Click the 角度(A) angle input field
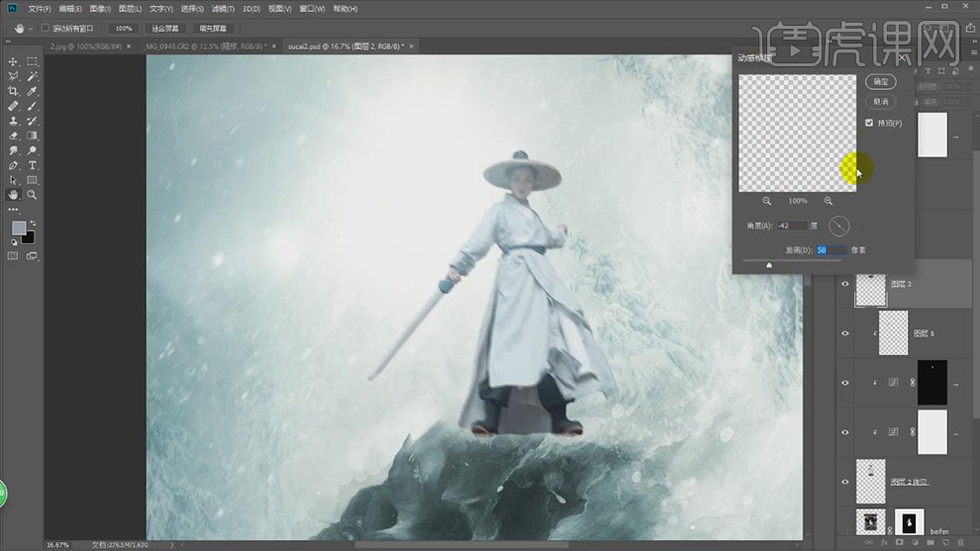This screenshot has width=980, height=551. click(792, 227)
